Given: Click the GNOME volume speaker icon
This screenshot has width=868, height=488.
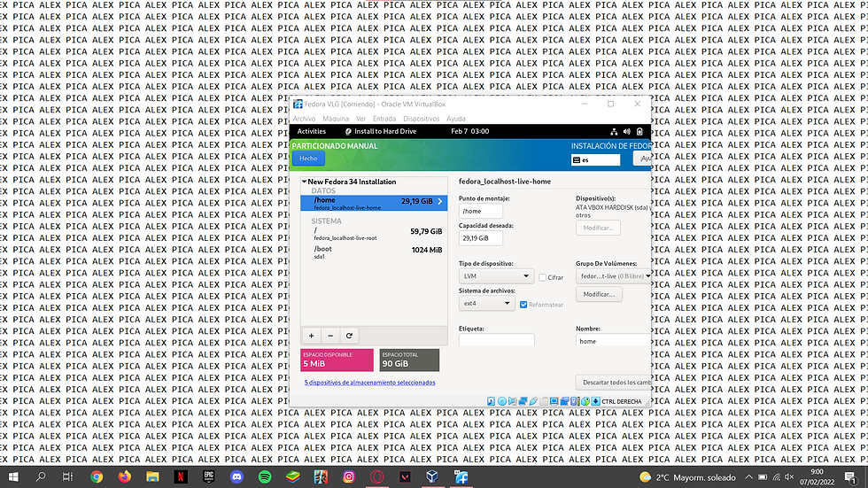Looking at the screenshot, I should (x=627, y=132).
